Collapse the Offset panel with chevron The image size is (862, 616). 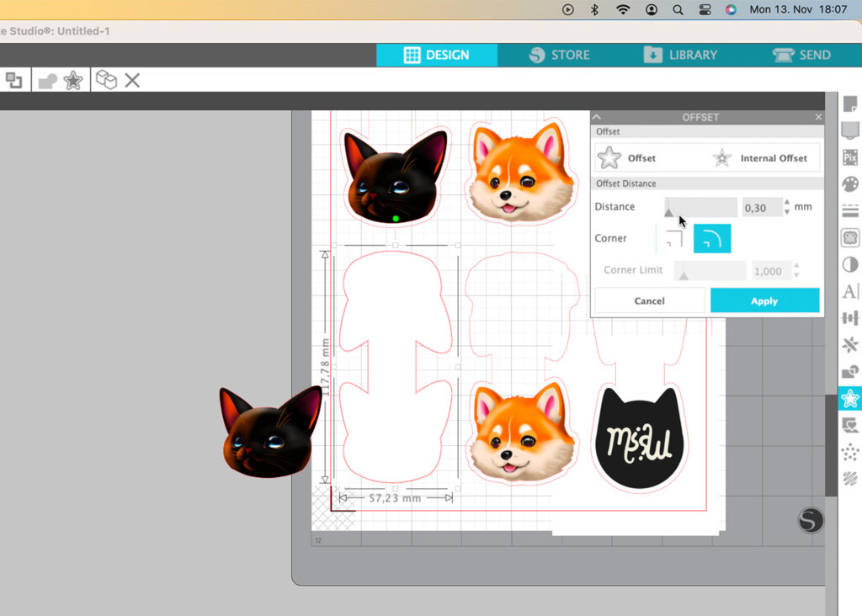point(597,117)
